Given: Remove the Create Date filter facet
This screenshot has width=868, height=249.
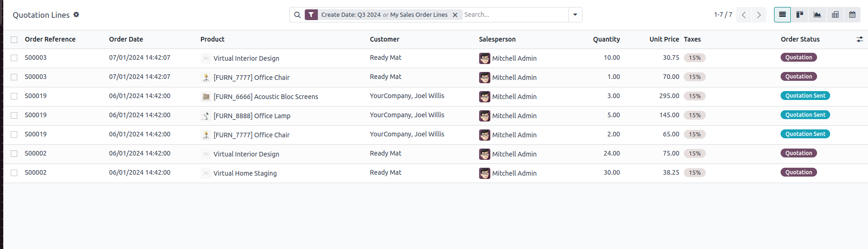Looking at the screenshot, I should coord(455,15).
